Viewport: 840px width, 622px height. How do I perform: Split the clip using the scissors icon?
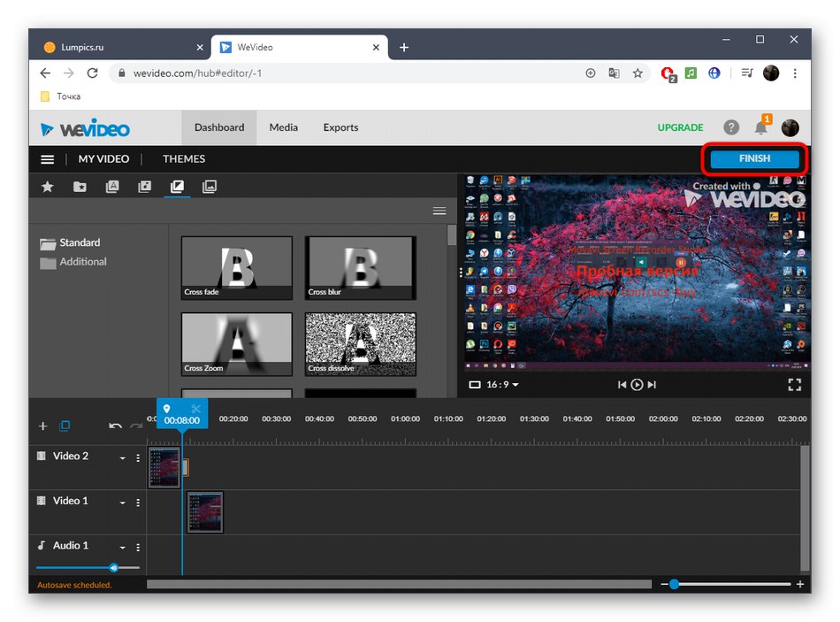point(196,408)
